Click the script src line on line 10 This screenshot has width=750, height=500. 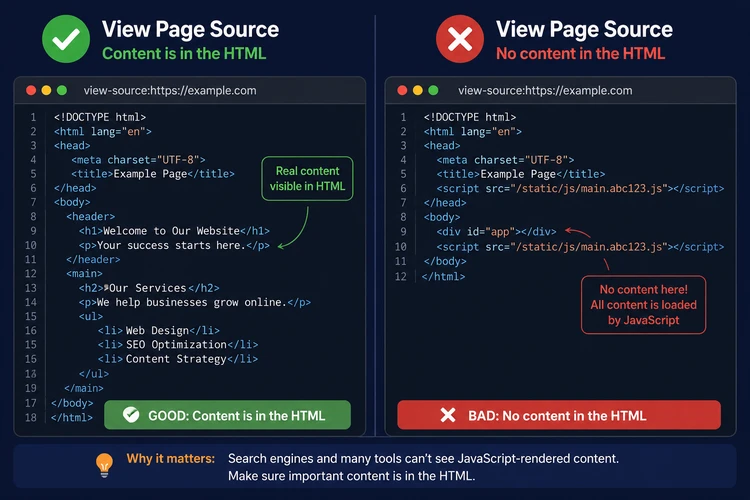pos(580,247)
